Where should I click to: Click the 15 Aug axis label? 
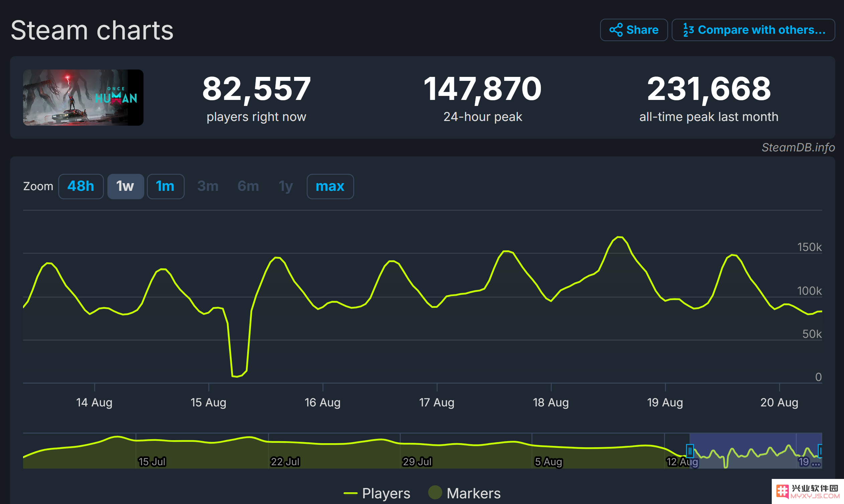click(208, 403)
